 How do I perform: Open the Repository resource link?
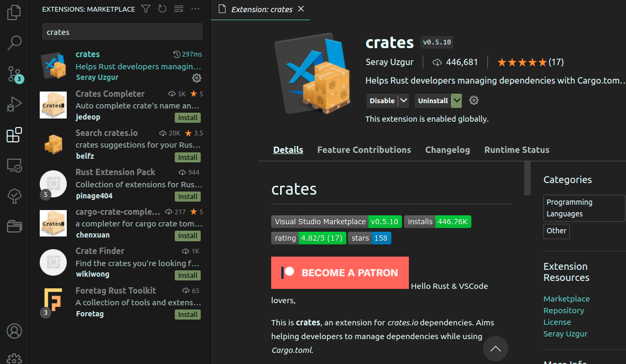pyautogui.click(x=564, y=310)
